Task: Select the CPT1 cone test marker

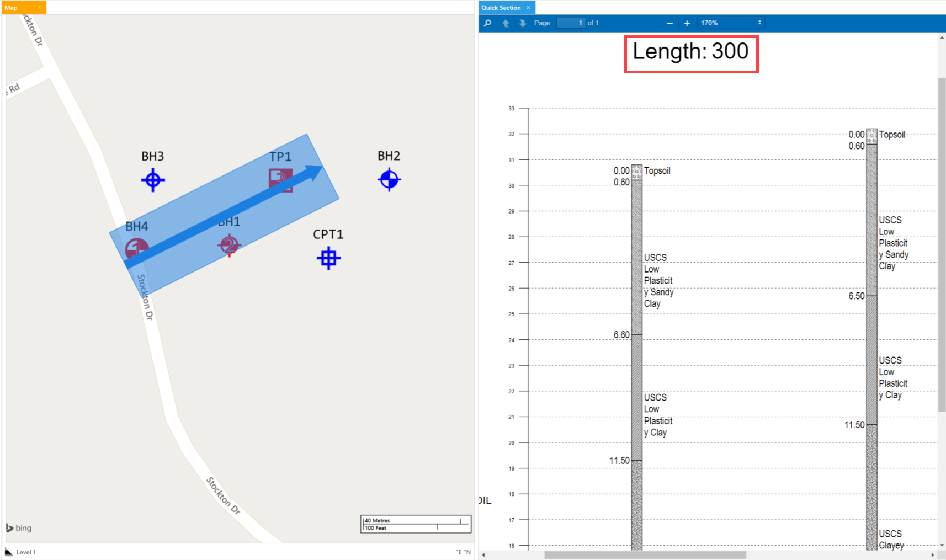Action: click(329, 258)
